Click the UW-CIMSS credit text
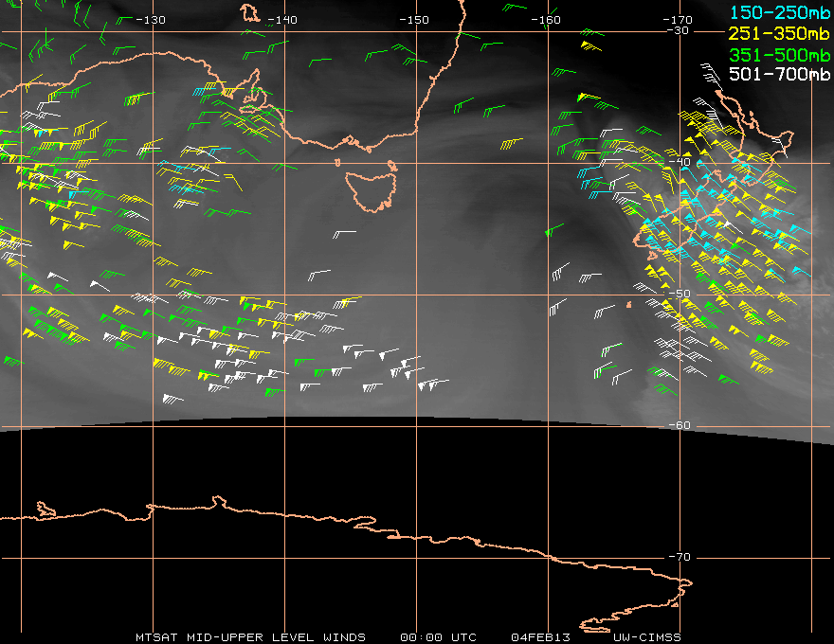 pyautogui.click(x=646, y=637)
